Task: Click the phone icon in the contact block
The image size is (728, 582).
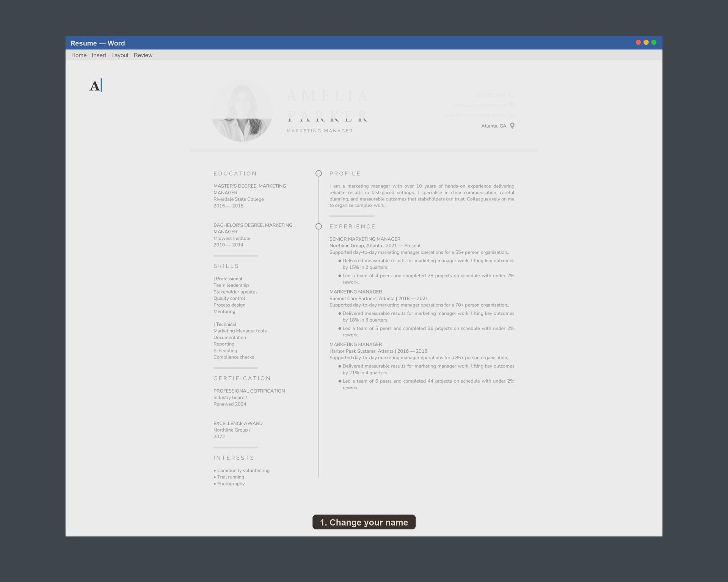Action: [x=511, y=95]
